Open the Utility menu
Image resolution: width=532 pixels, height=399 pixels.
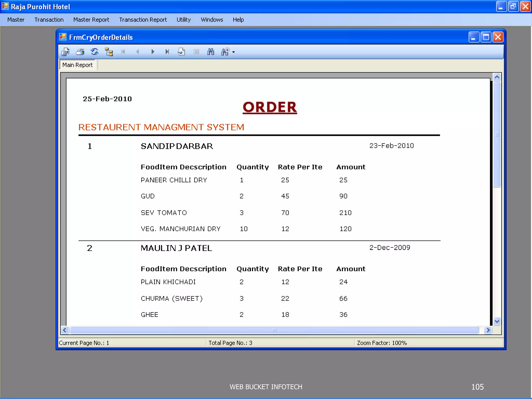(x=184, y=20)
